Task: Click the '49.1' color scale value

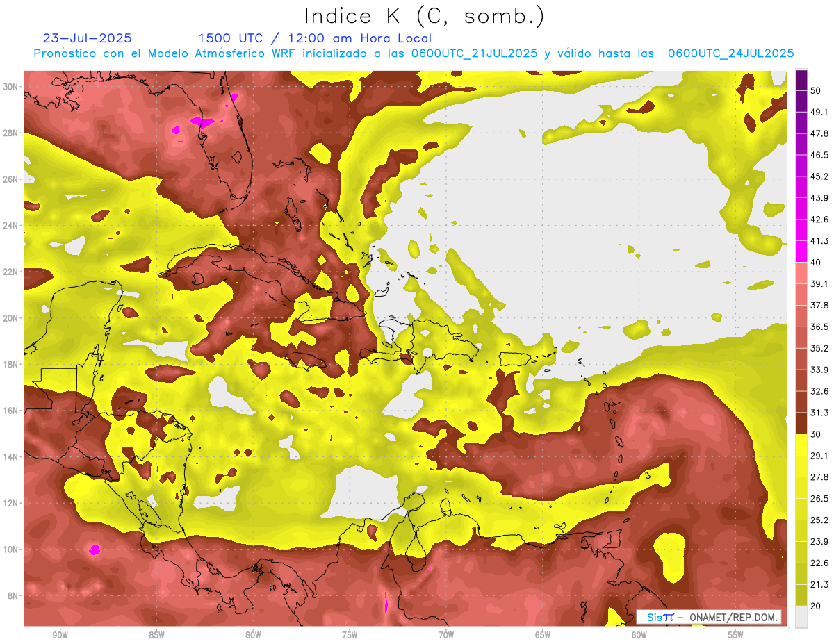Action: coord(819,112)
